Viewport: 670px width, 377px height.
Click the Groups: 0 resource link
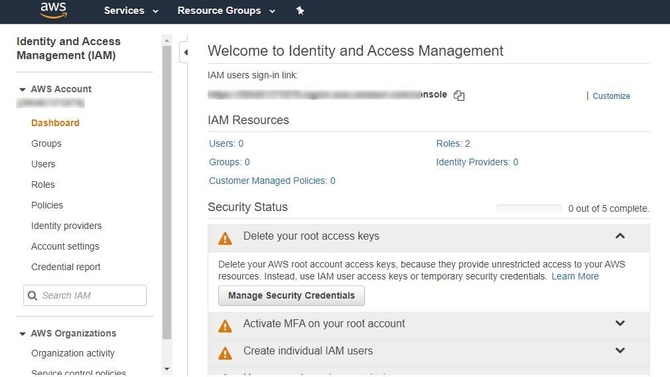click(x=229, y=162)
